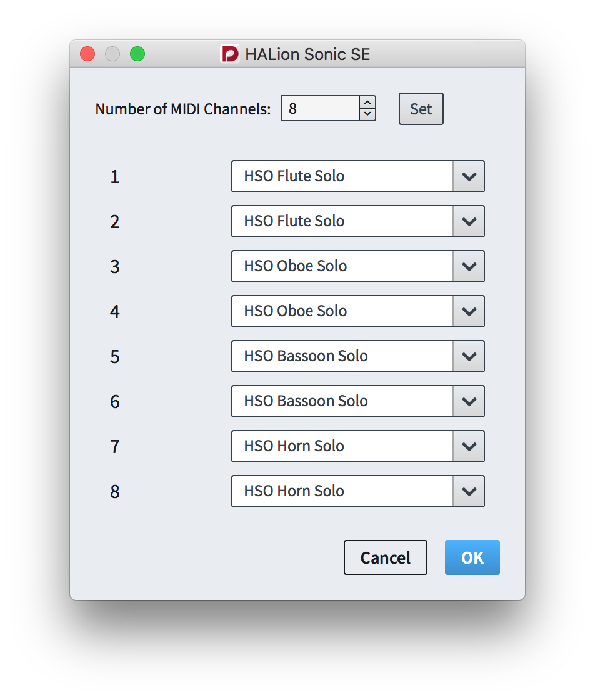Cancel the dialog
This screenshot has width=595, height=700.
[385, 557]
